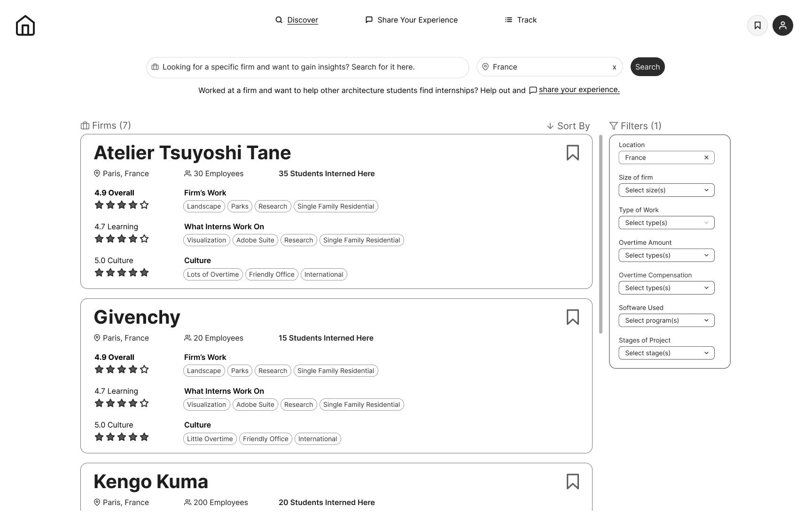Open the Sort By menu

coord(568,126)
